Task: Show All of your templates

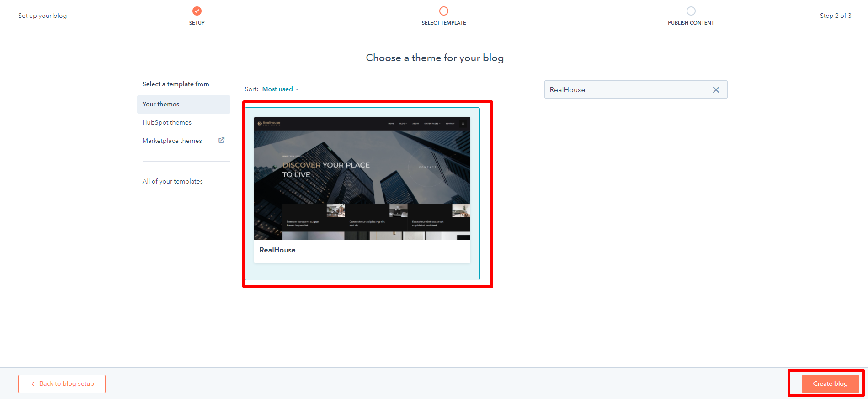Action: 172,181
